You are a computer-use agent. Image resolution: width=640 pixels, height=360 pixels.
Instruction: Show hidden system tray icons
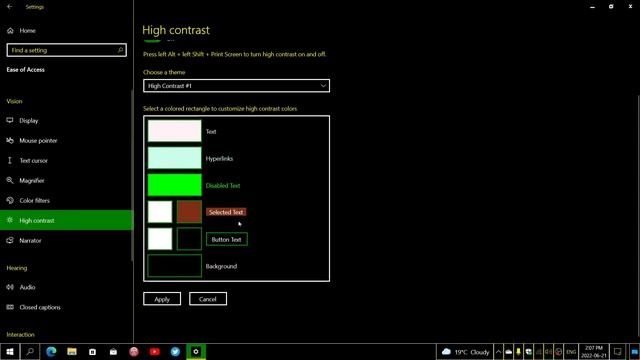tap(498, 351)
